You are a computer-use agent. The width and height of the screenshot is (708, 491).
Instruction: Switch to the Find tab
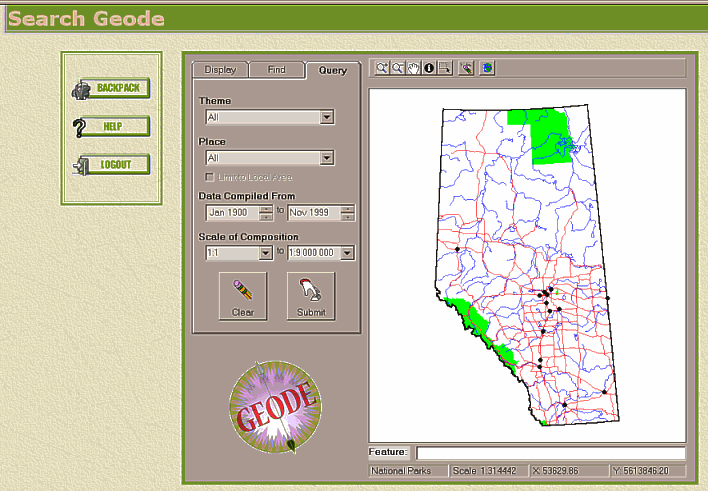pos(276,70)
